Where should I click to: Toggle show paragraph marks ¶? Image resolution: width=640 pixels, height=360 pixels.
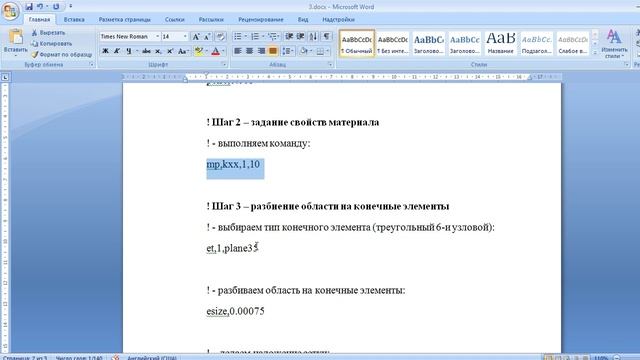[327, 36]
